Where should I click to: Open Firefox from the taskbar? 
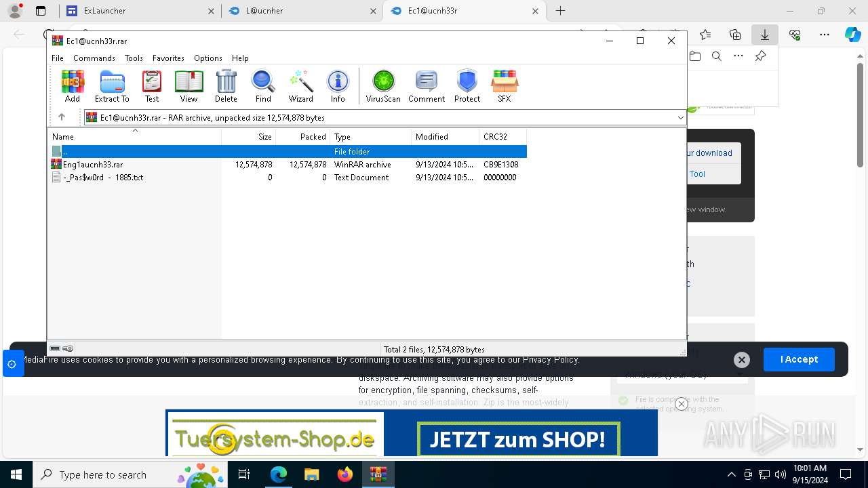[345, 474]
